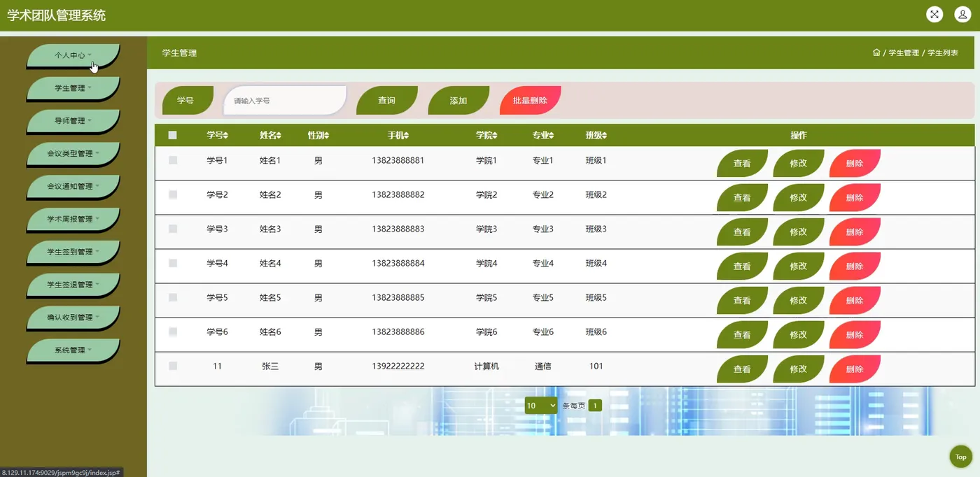This screenshot has width=980, height=477.
Task: Expand the 个人中心 sidebar menu
Action: pos(73,55)
